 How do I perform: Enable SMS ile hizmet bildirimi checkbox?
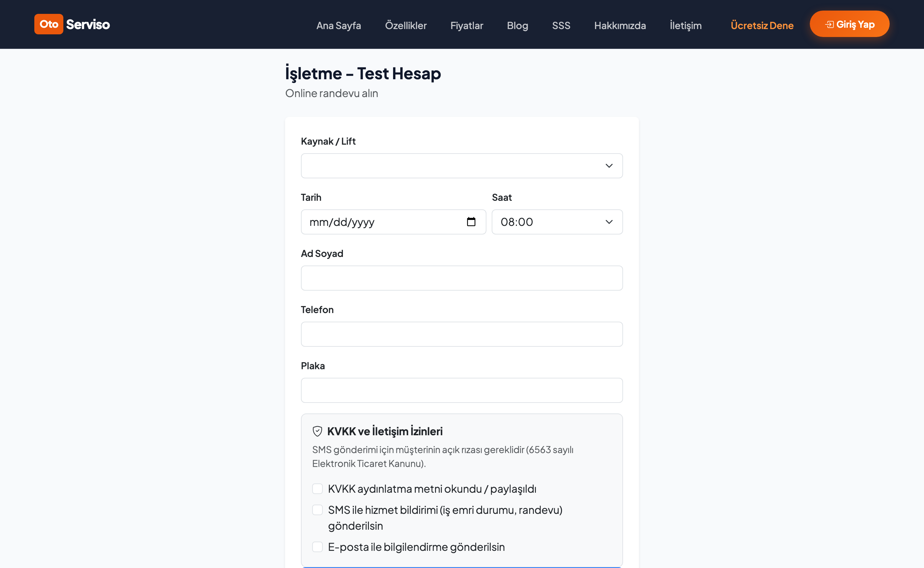tap(317, 510)
